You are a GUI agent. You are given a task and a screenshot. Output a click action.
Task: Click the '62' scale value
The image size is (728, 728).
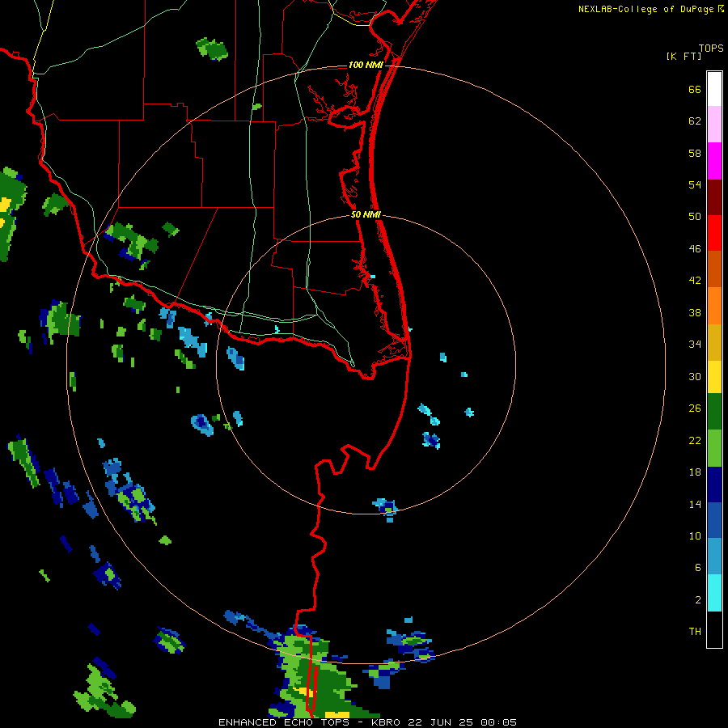695,121
